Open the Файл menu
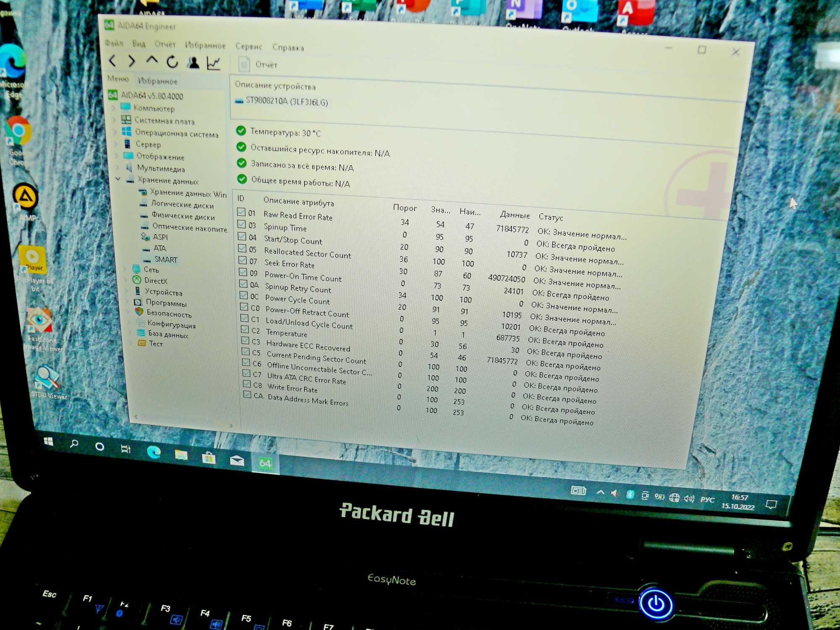840x630 pixels. click(x=114, y=43)
